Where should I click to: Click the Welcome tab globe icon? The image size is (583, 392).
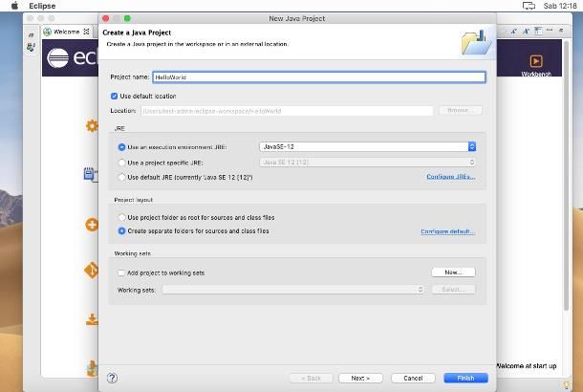[47, 32]
